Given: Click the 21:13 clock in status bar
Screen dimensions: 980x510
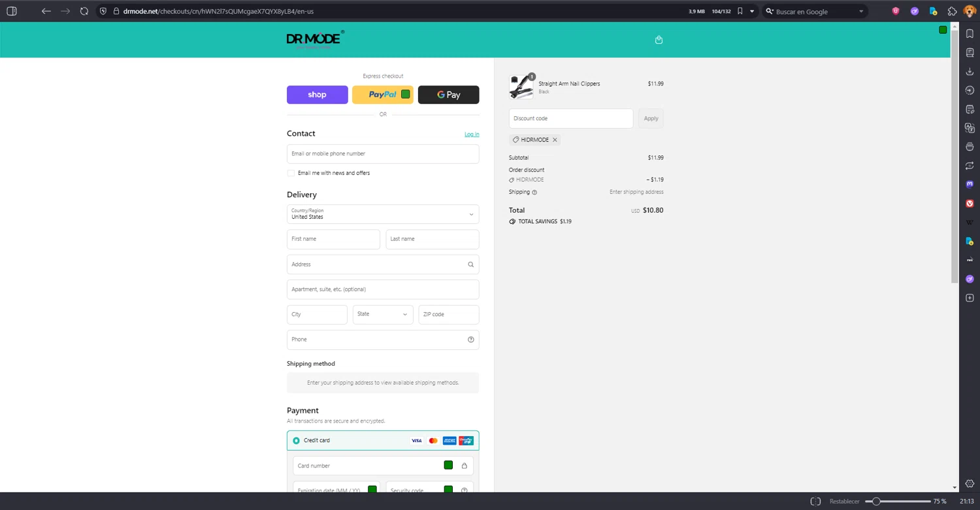Looking at the screenshot, I should point(967,502).
